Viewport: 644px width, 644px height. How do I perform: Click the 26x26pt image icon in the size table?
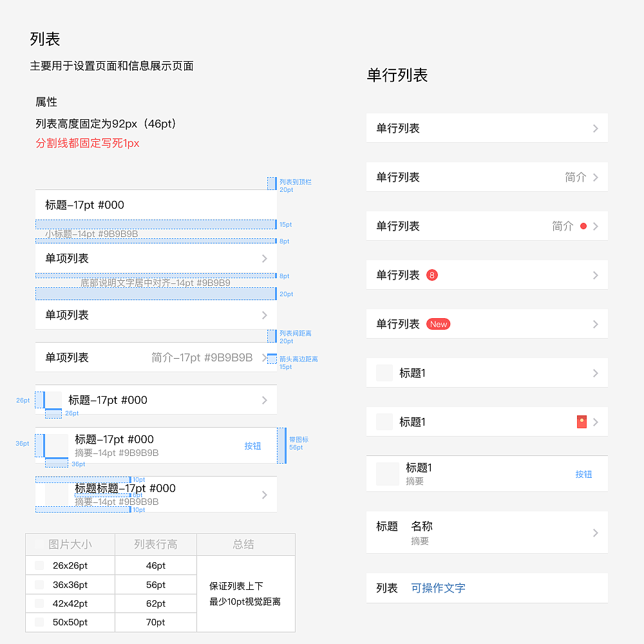coord(37,565)
